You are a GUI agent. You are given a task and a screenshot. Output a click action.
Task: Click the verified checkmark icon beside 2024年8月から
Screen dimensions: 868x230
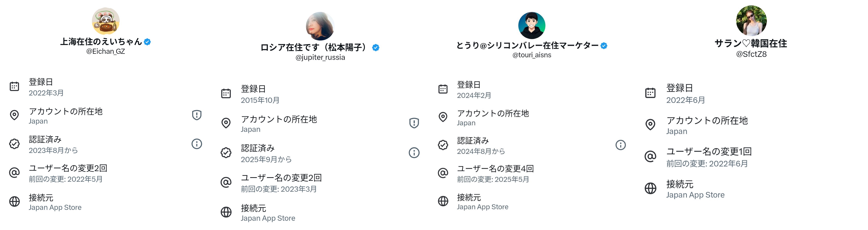pos(443,145)
